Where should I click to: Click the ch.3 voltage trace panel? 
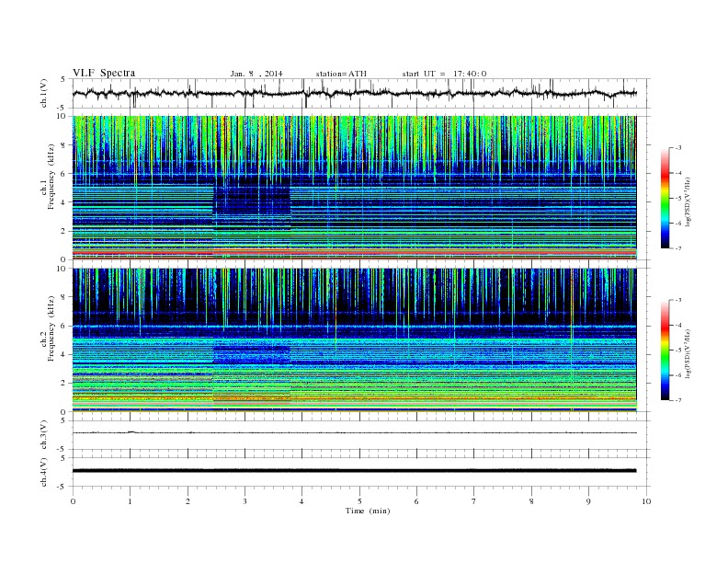tap(360, 435)
